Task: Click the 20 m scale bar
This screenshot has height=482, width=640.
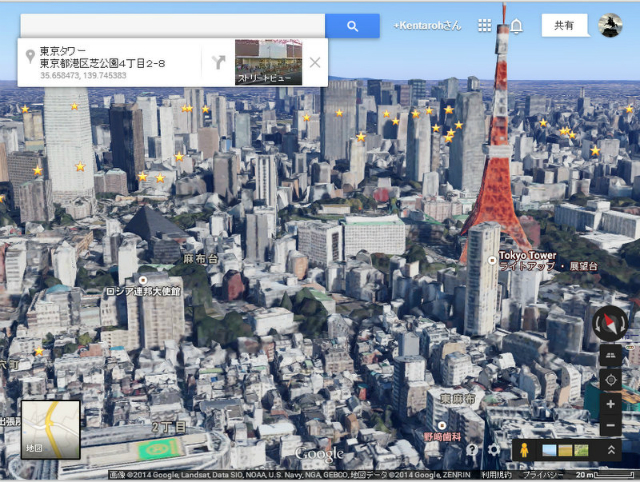Action: coord(604,475)
